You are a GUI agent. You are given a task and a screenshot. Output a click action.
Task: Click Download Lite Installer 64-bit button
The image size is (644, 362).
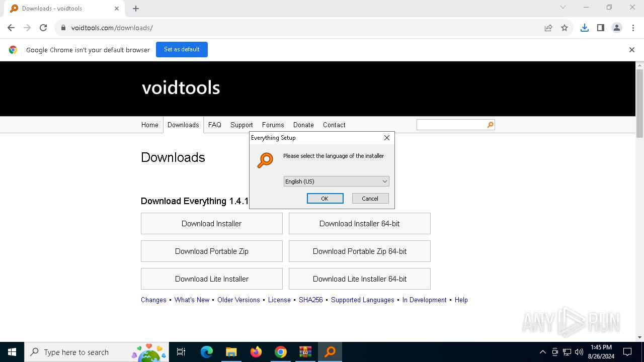coord(360,279)
